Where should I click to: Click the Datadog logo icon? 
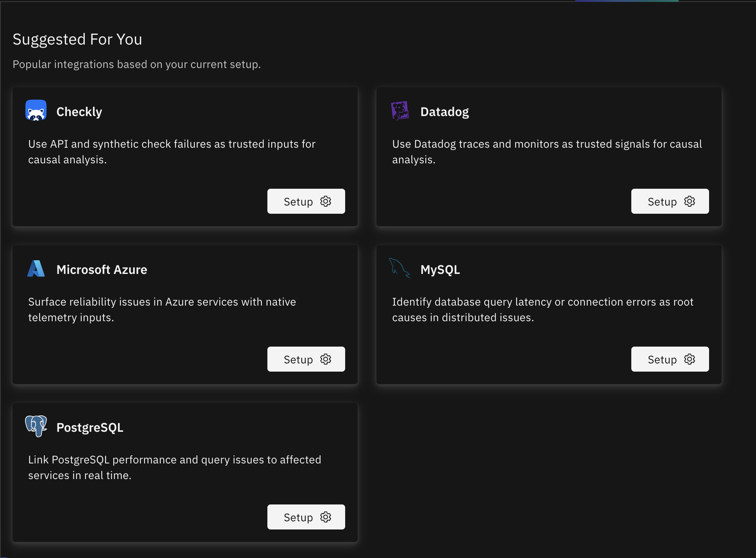(400, 111)
